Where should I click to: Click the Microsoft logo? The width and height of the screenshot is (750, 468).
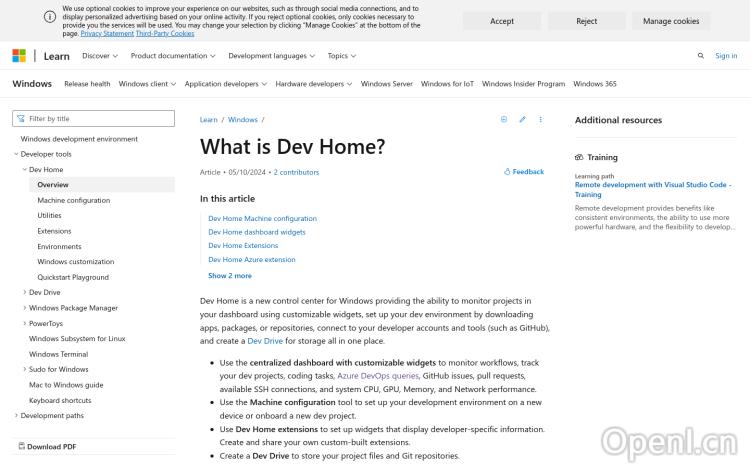tap(19, 56)
